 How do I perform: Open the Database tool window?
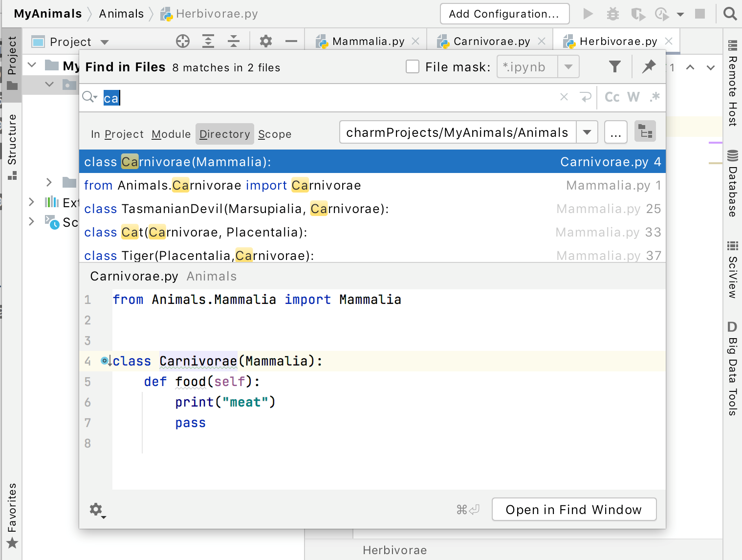coord(731,189)
